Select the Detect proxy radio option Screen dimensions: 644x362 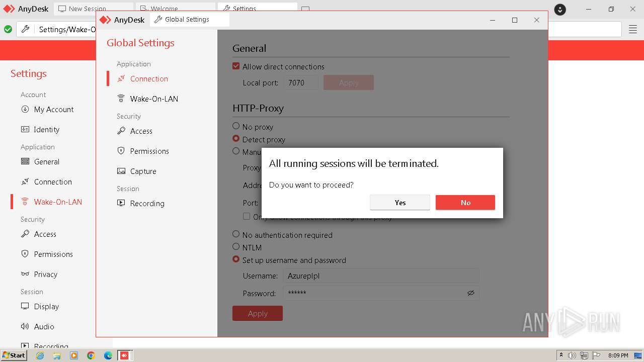tap(236, 139)
